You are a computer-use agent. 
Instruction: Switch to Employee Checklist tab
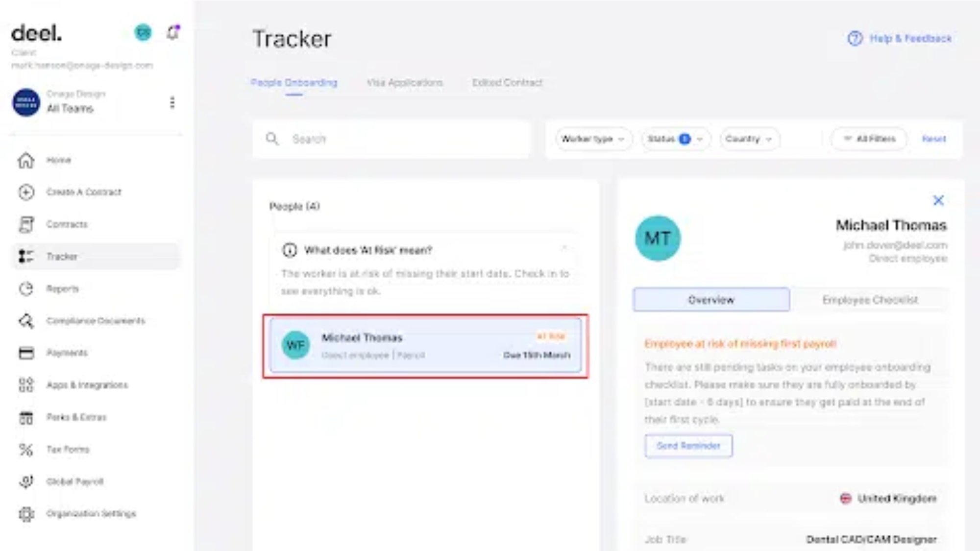[x=868, y=299]
